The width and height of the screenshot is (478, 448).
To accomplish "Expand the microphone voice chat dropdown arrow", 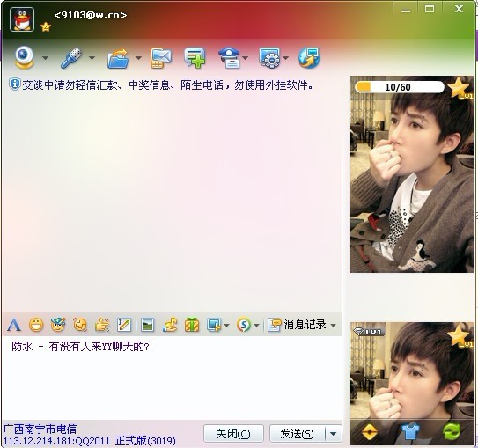I will point(92,57).
